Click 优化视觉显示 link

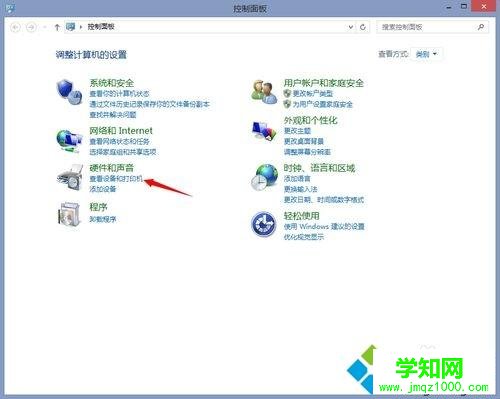(304, 237)
